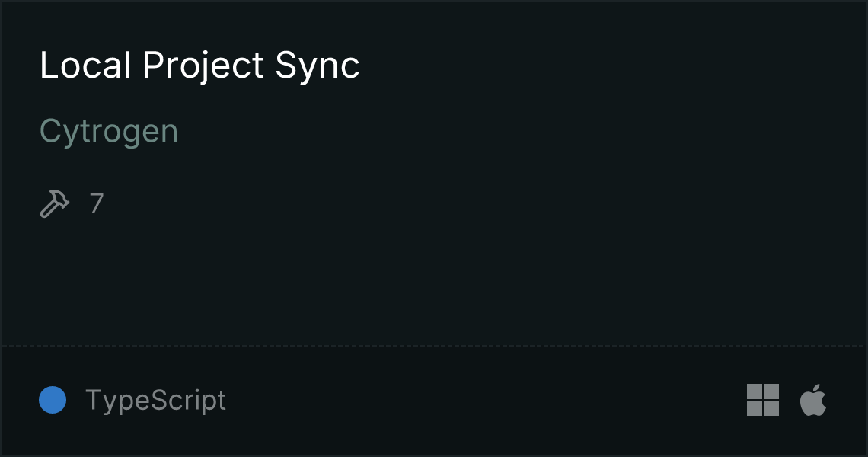Click the blue TypeScript language dot
The width and height of the screenshot is (868, 457).
(x=53, y=400)
